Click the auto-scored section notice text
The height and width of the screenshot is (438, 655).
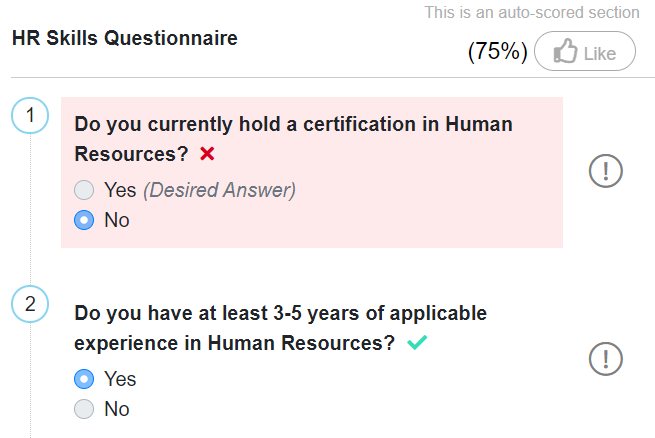(x=532, y=13)
